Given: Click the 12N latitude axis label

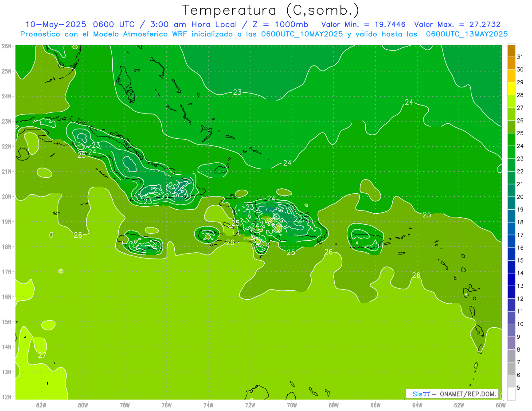Looking at the screenshot, I should (7, 397).
